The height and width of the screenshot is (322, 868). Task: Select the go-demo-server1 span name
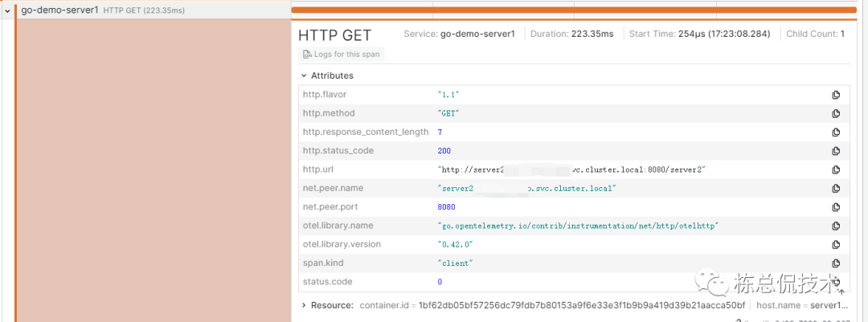click(60, 10)
